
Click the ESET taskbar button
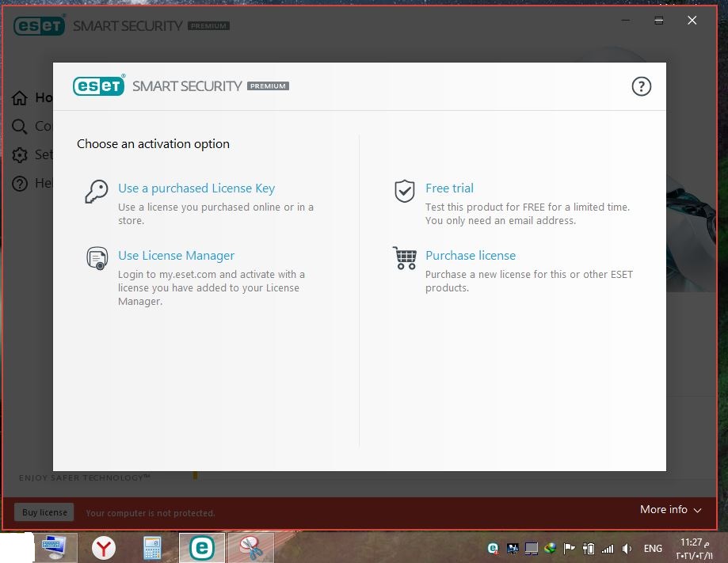[202, 548]
